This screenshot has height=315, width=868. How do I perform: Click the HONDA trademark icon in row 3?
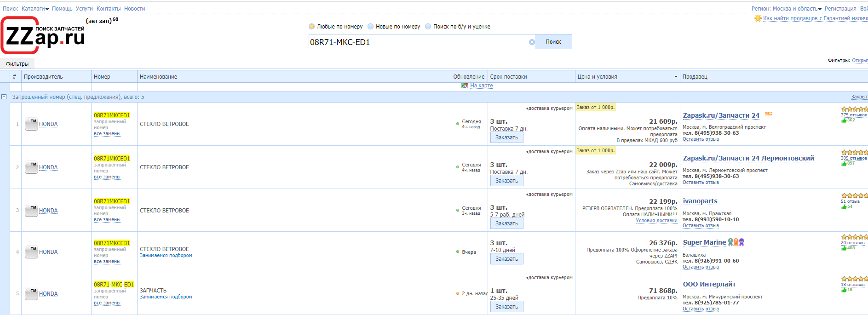(31, 211)
